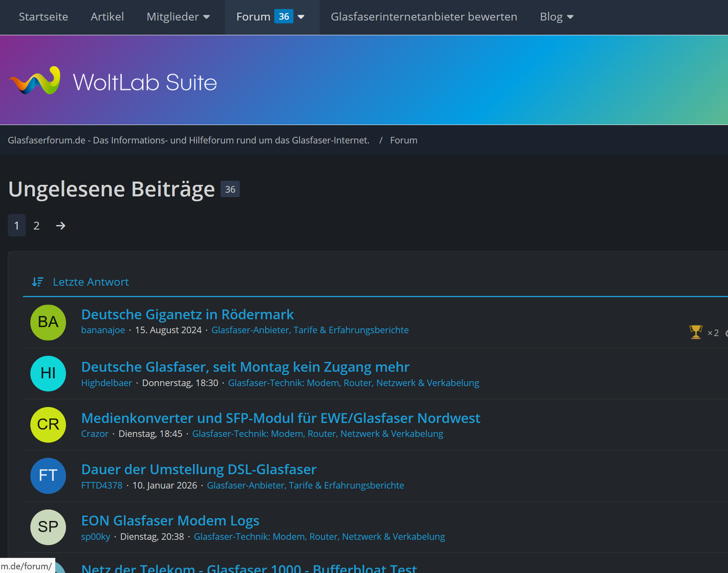The image size is (728, 573).
Task: Open thread Deutsche Glasfaser, seit Montag kein Zugang mehr
Action: point(245,367)
